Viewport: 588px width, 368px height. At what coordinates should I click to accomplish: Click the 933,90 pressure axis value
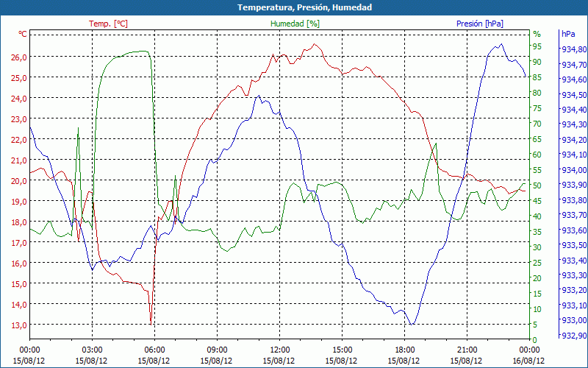[x=574, y=185]
